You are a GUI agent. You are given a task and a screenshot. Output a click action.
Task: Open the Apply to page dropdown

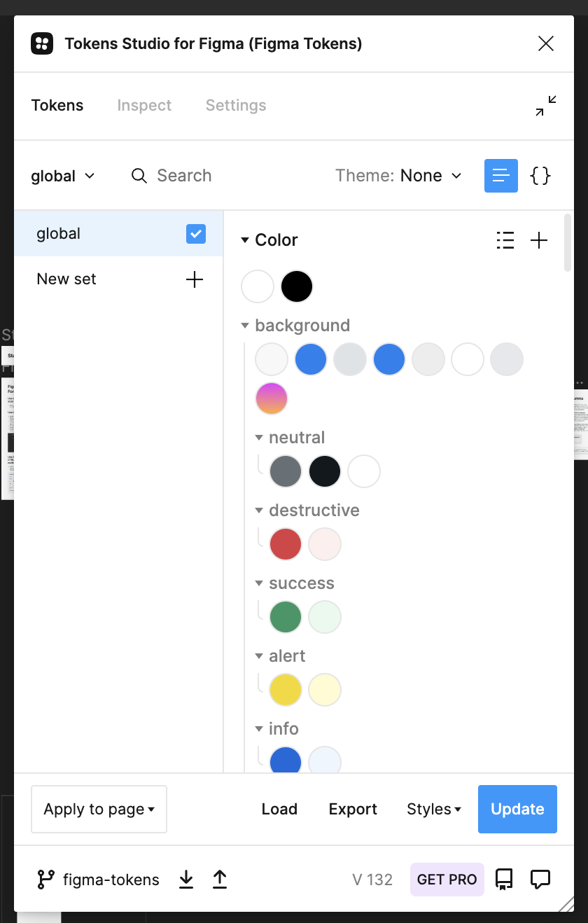point(99,810)
